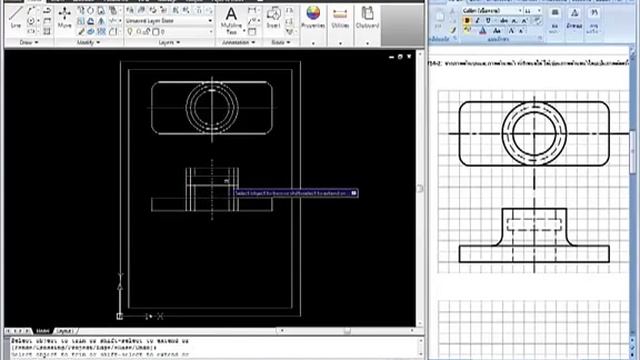Restore the AutoCAD drawing viewport window
The image size is (640, 360).
400,57
